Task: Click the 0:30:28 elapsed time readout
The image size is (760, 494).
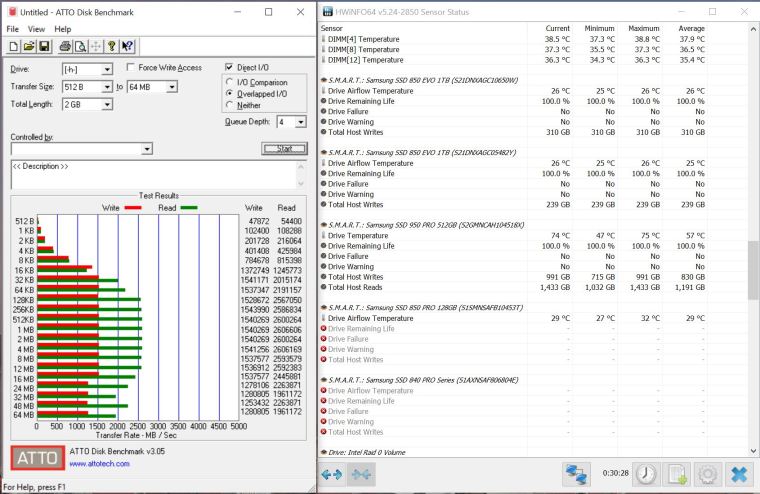Action: tap(616, 473)
